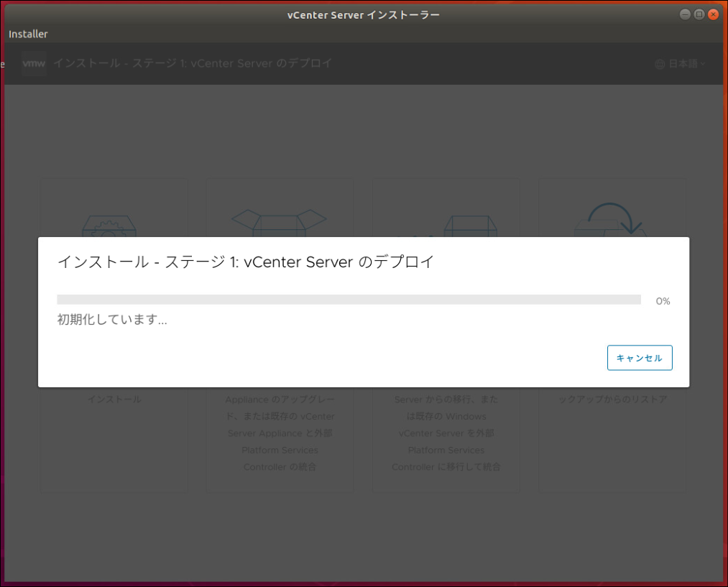Open the Installer menu
The width and height of the screenshot is (728, 587).
[28, 34]
